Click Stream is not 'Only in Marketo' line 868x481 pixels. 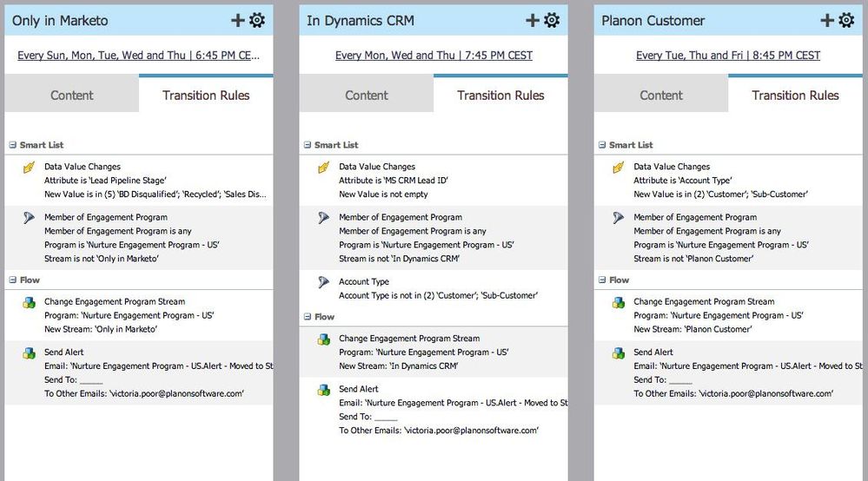tap(102, 258)
